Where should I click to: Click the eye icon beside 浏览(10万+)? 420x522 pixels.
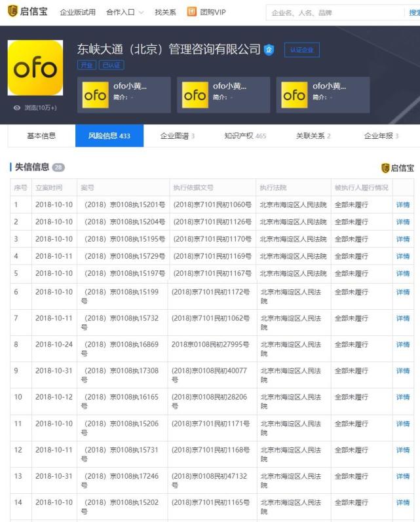click(x=17, y=107)
